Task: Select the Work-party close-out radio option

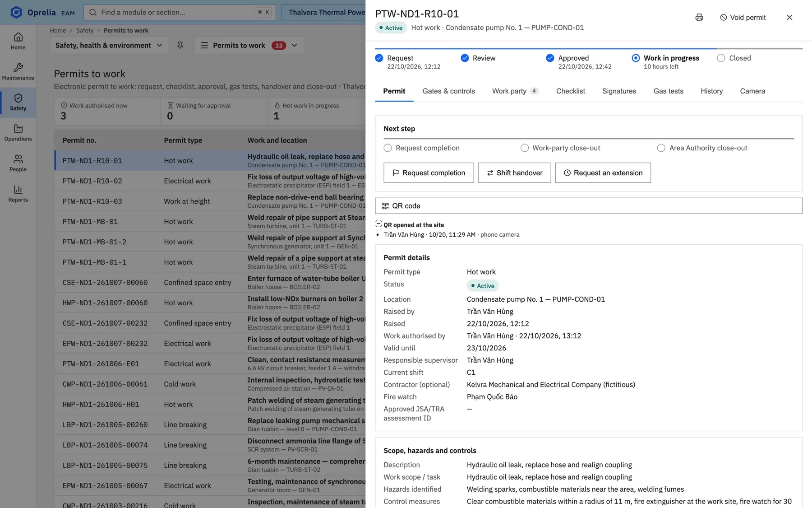Action: tap(524, 148)
